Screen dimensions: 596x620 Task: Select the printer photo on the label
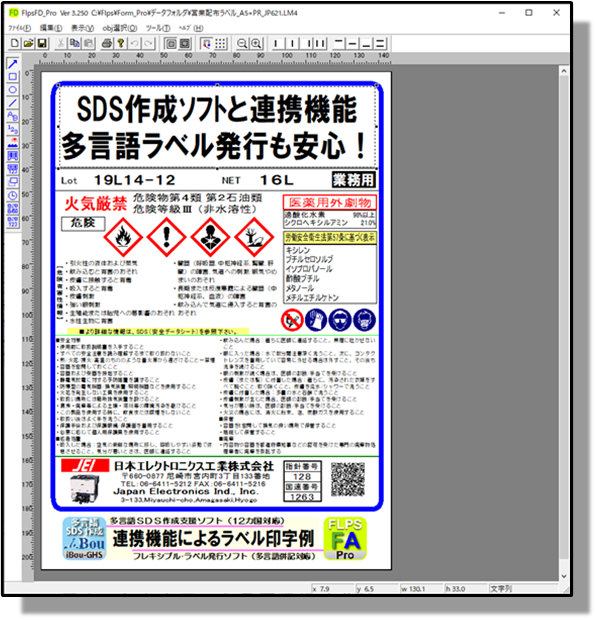(x=84, y=489)
